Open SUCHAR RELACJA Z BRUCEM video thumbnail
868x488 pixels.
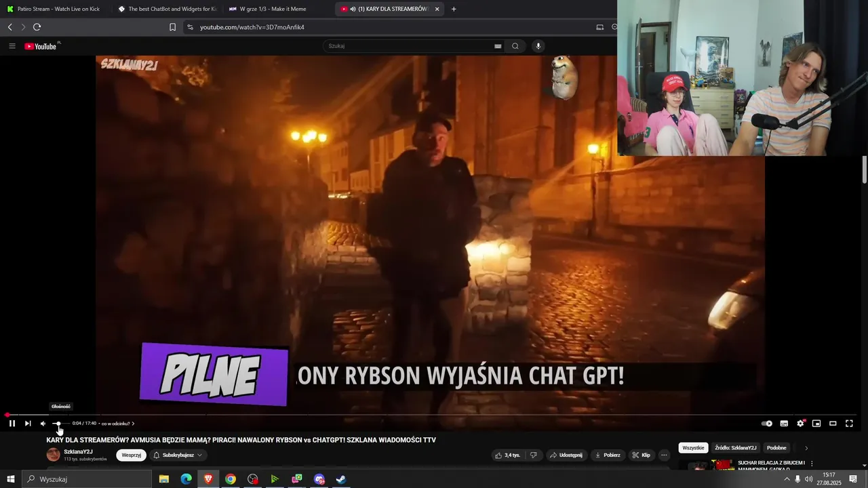[x=706, y=465]
